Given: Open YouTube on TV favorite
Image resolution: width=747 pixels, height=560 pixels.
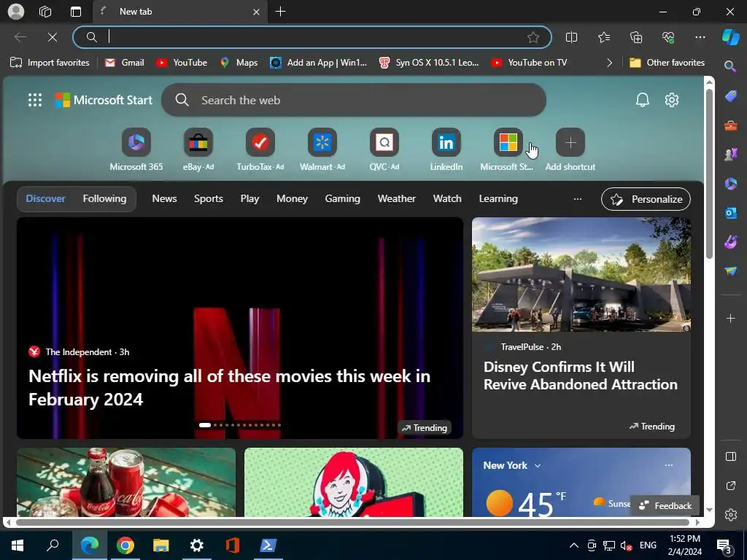Looking at the screenshot, I should pos(530,63).
